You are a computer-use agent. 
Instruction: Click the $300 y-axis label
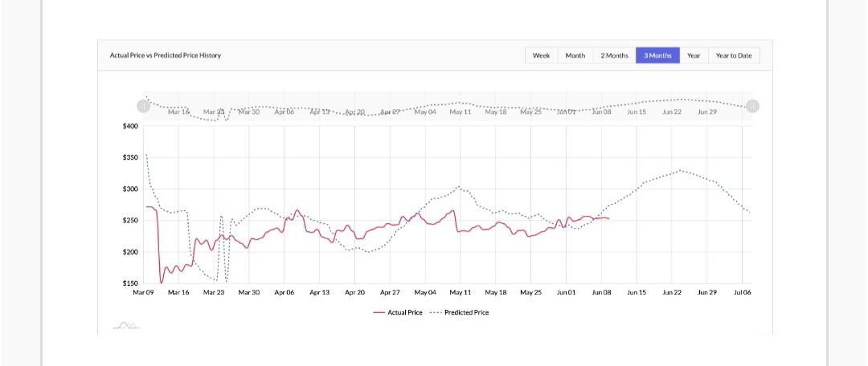[x=130, y=189]
